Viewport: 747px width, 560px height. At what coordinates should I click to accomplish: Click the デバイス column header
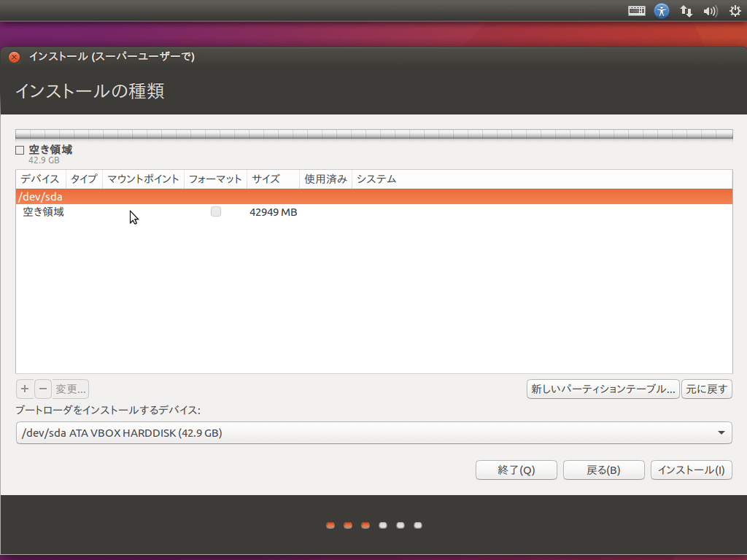pyautogui.click(x=40, y=179)
